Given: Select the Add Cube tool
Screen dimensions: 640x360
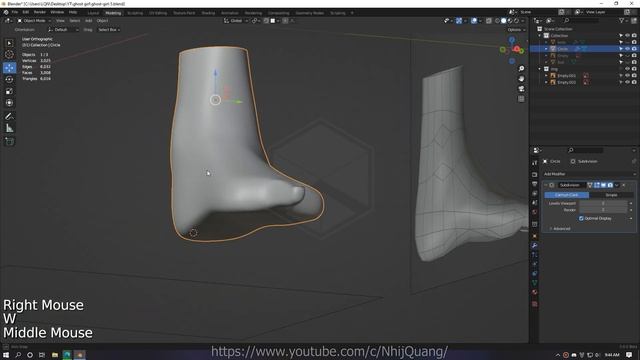Looking at the screenshot, I should coord(9,142).
